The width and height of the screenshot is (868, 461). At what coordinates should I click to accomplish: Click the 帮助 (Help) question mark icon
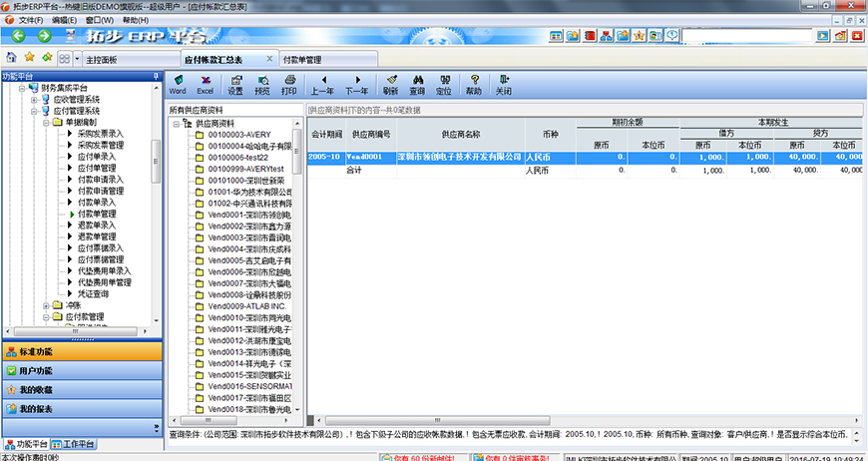(473, 84)
